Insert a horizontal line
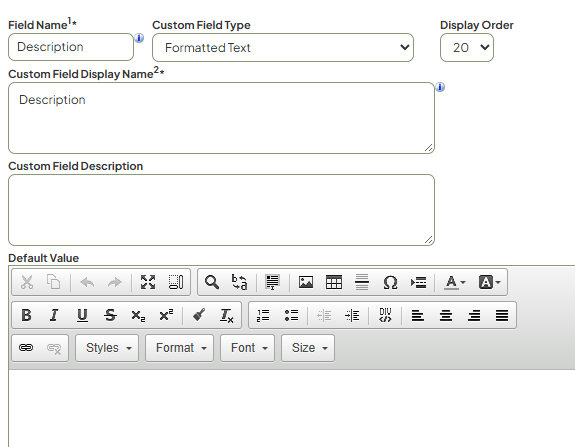Image resolution: width=575 pixels, height=447 pixels. [x=362, y=282]
